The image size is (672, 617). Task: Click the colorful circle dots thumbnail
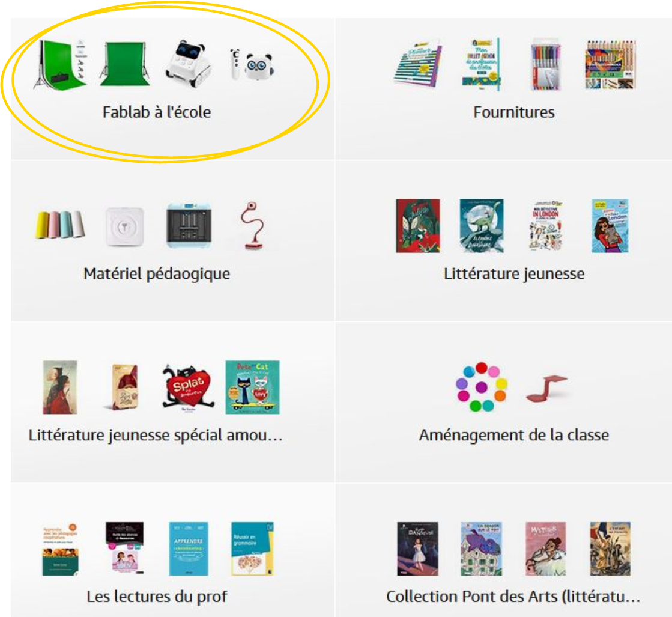pyautogui.click(x=482, y=387)
